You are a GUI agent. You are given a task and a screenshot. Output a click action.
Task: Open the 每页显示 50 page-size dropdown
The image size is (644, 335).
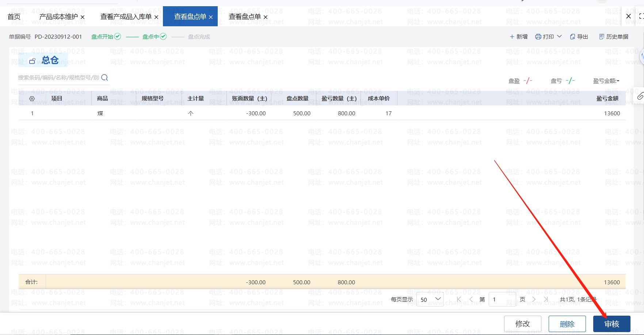click(x=430, y=299)
